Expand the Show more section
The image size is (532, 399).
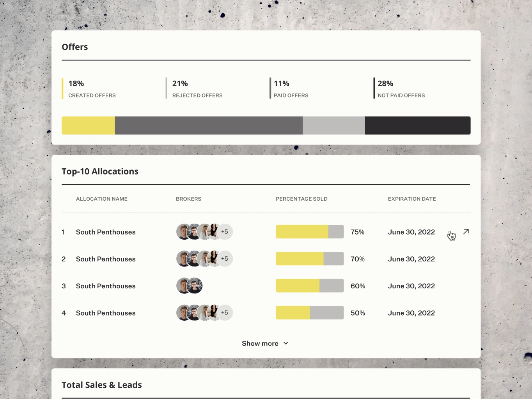pyautogui.click(x=260, y=343)
